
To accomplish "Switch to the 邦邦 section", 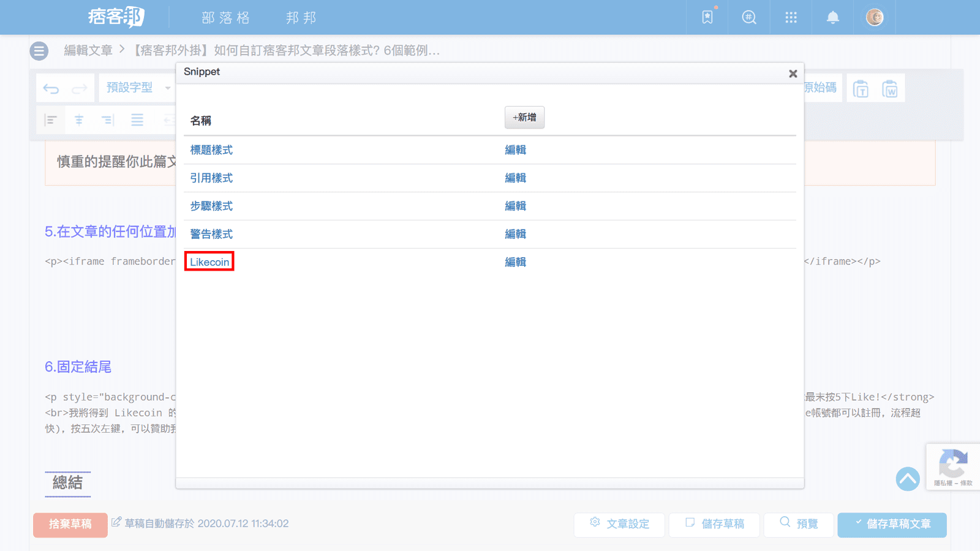I will tap(300, 17).
